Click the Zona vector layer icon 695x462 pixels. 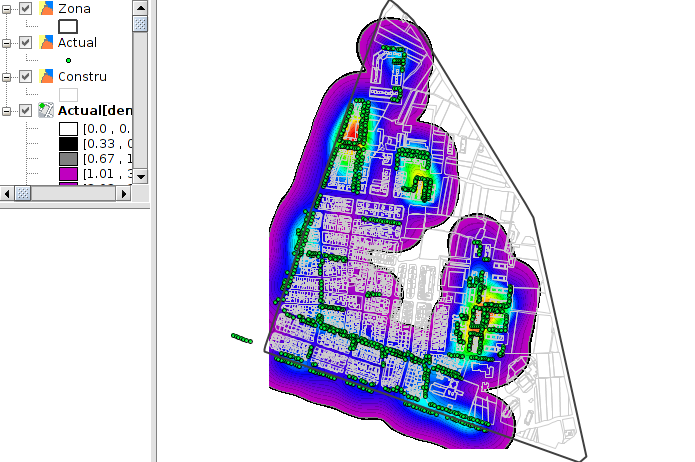[47, 9]
